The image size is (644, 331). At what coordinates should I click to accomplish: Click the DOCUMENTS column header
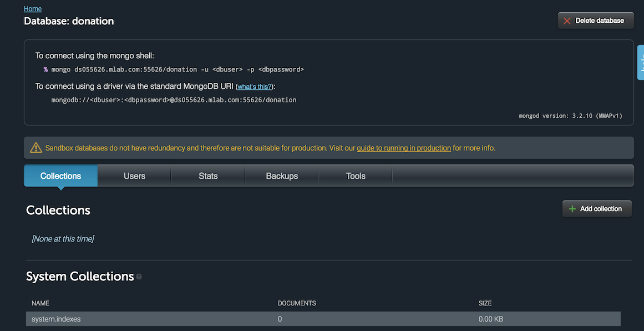pos(297,303)
